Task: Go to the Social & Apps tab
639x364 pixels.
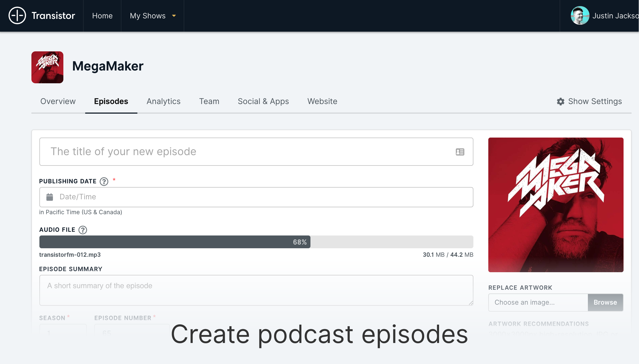Action: click(x=263, y=101)
